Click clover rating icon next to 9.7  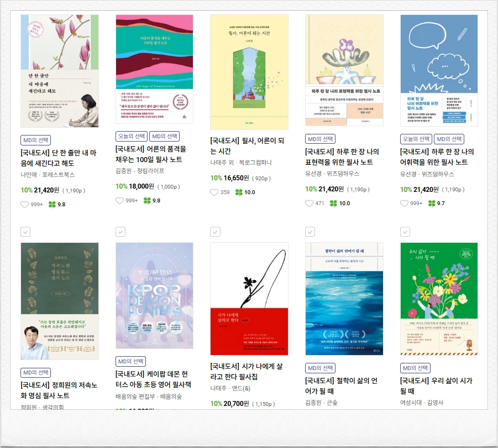(432, 204)
